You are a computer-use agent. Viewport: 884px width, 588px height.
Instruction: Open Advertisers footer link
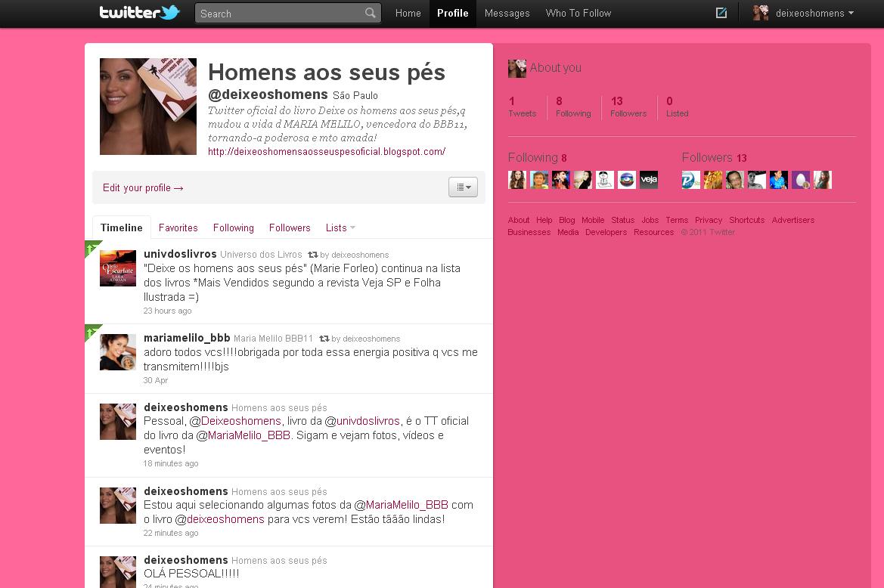pos(793,220)
